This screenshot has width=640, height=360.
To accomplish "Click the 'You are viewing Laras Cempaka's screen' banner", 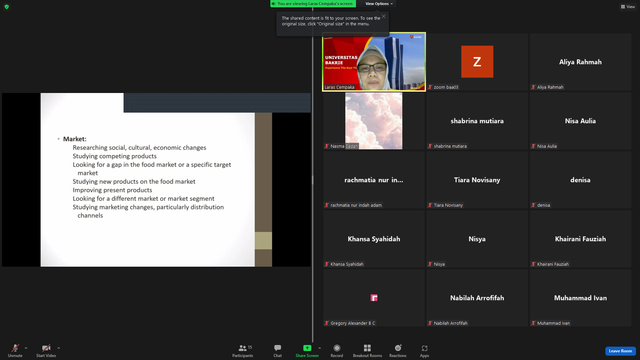I will pos(313,4).
